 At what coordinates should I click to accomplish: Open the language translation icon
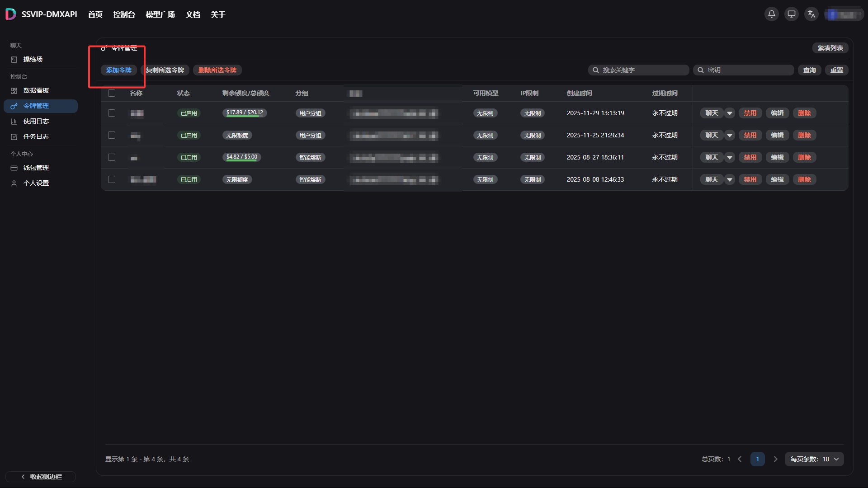tap(811, 14)
